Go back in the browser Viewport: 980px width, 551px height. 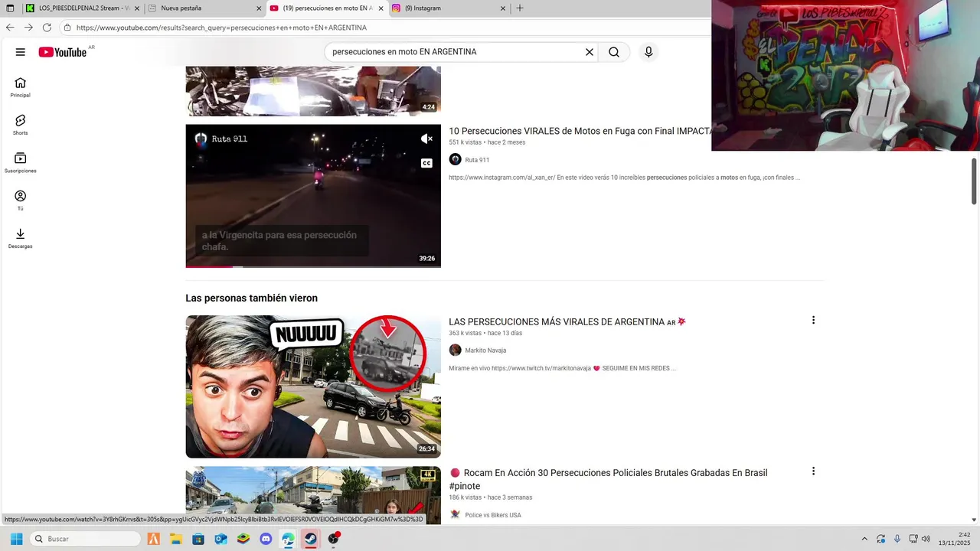10,27
